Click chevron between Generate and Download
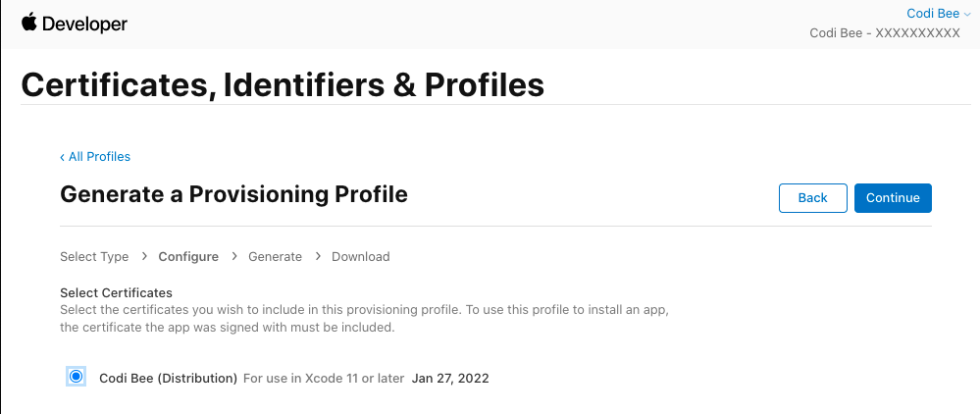The image size is (980, 414). pyautogui.click(x=317, y=257)
